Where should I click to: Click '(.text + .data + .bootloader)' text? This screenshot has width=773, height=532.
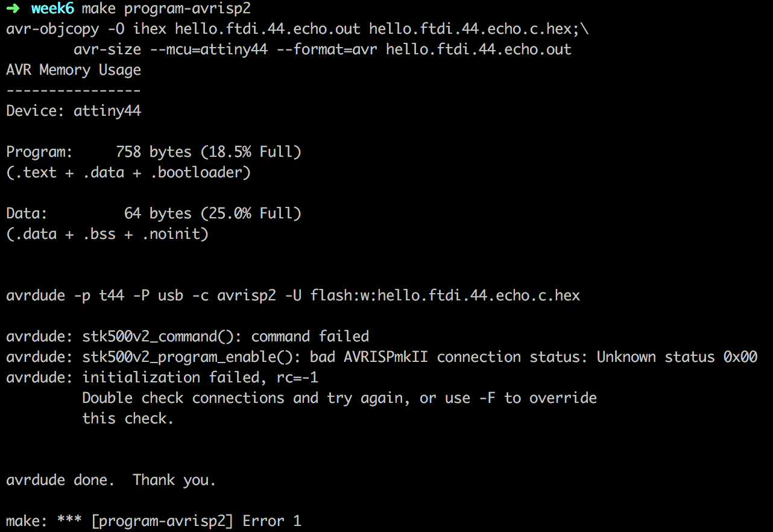[x=128, y=173]
